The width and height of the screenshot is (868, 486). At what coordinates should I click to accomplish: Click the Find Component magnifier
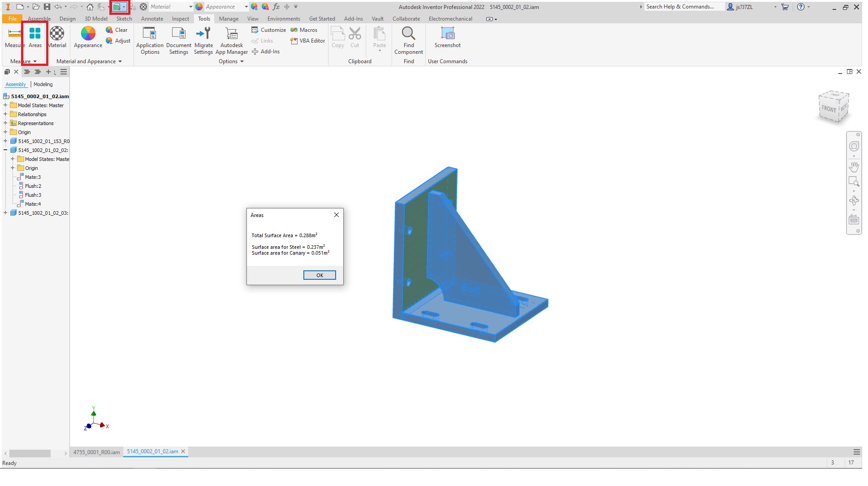click(x=408, y=34)
